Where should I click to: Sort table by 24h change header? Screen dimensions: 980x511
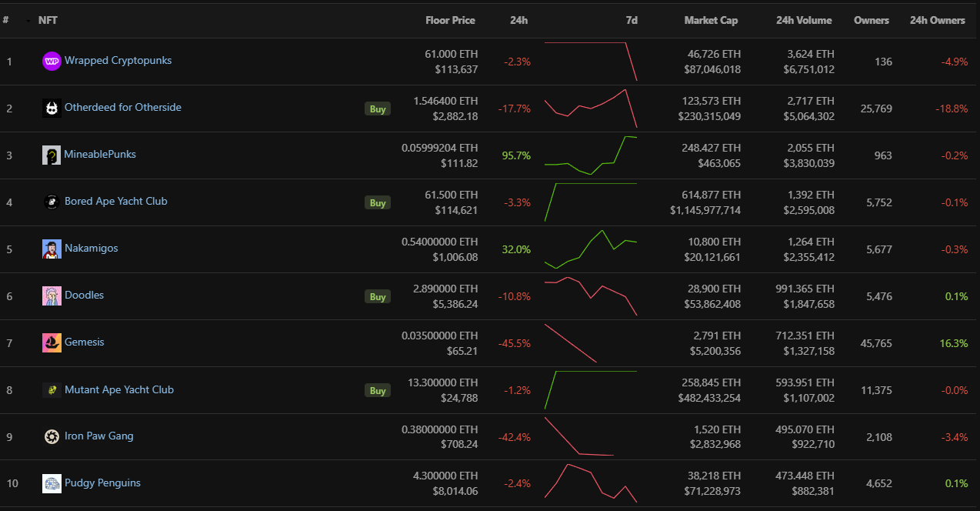pos(519,20)
